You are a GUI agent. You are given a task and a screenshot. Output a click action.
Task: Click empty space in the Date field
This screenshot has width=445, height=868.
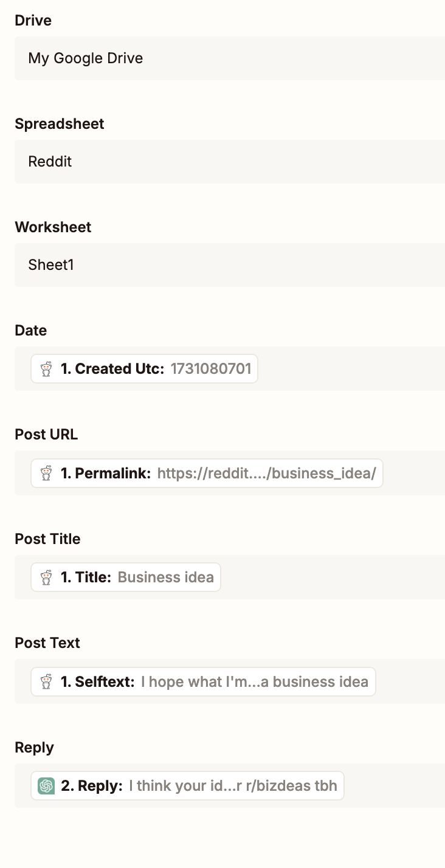351,369
